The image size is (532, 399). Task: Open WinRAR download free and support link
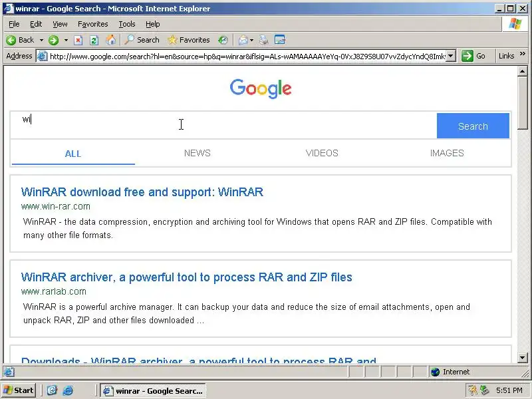(142, 192)
